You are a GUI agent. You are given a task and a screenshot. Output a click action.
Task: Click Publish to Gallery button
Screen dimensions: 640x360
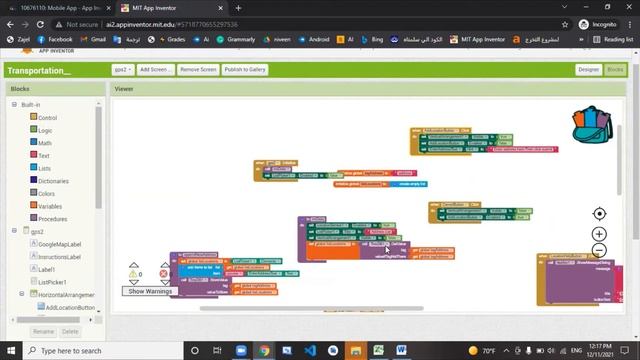(245, 70)
